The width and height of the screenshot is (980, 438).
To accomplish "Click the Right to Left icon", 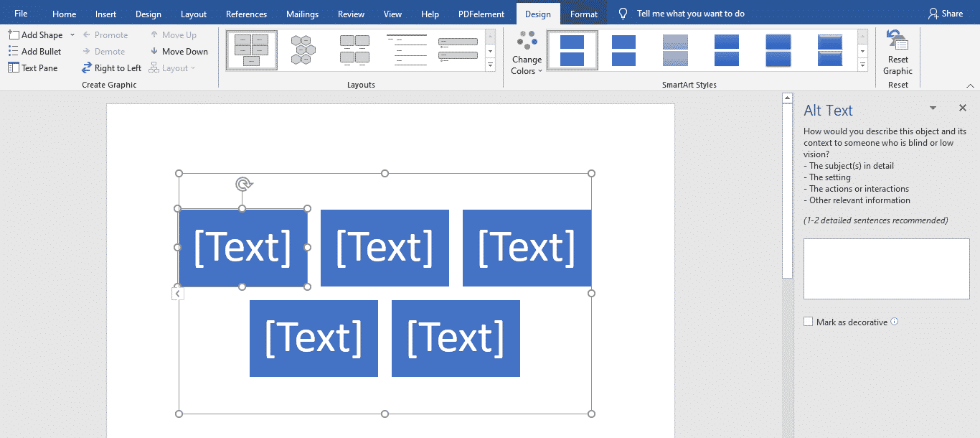I will (x=87, y=67).
